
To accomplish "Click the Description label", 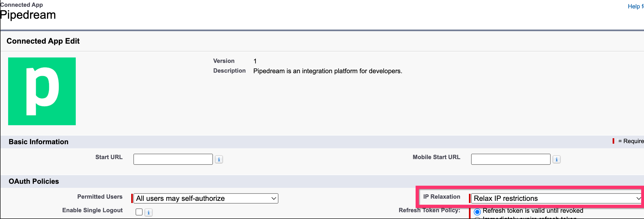I will (229, 71).
